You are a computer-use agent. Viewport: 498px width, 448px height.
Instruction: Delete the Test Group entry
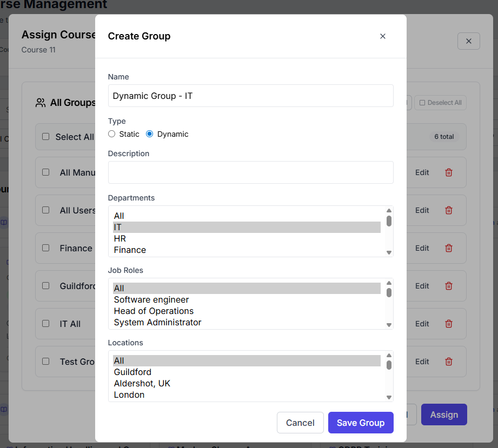449,362
